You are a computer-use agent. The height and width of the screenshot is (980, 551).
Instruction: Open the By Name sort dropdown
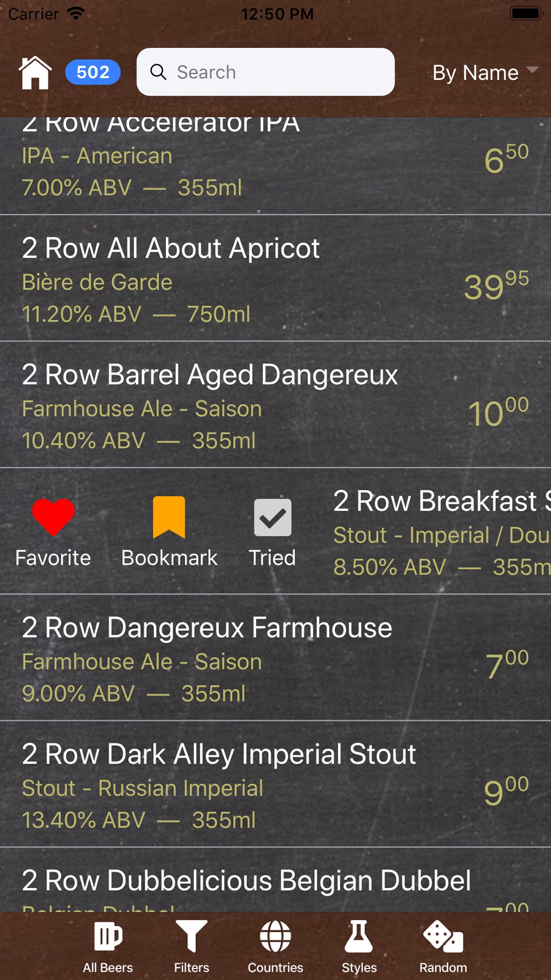click(x=485, y=73)
